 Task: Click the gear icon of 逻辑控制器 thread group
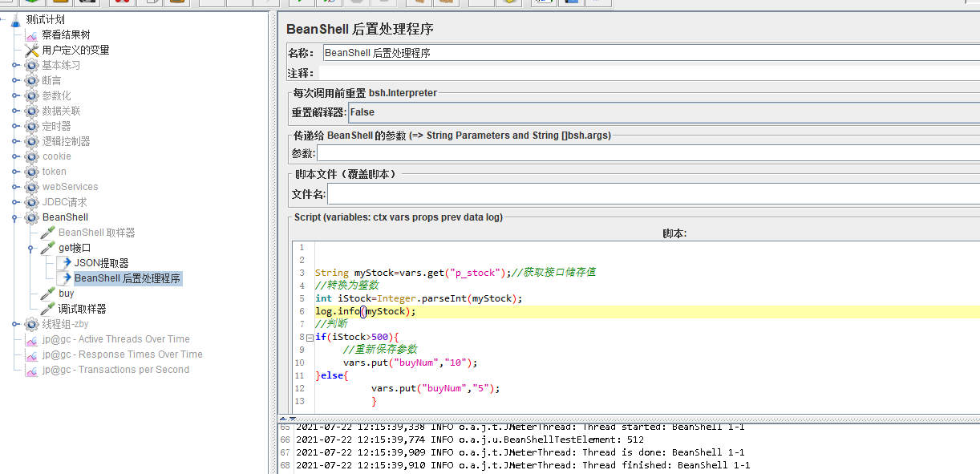coord(31,141)
